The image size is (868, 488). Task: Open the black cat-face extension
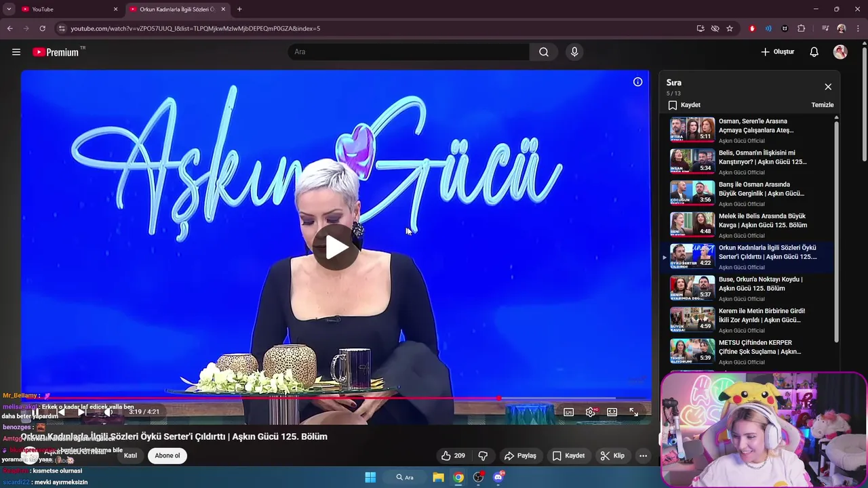tap(785, 28)
